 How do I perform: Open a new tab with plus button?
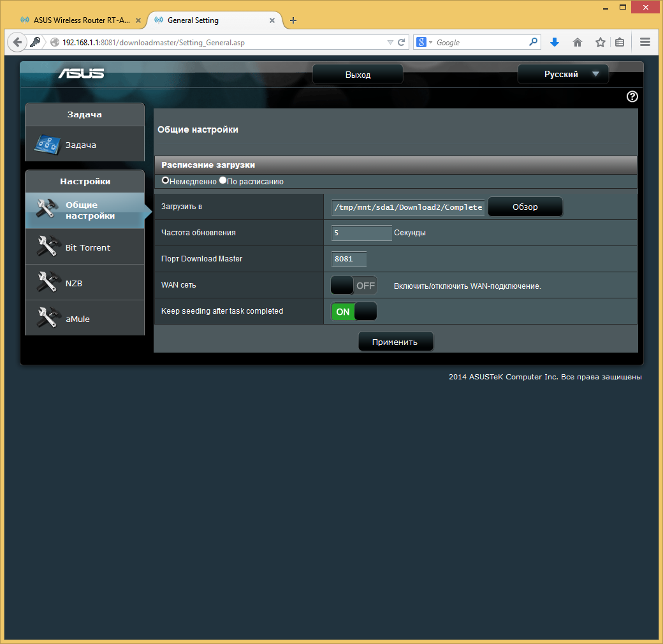point(293,20)
